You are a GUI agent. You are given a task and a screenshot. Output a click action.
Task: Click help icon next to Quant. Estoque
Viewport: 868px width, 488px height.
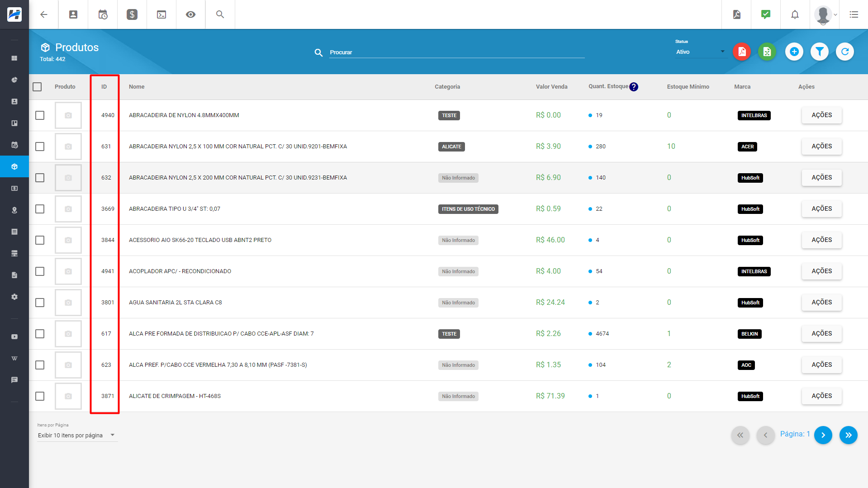(634, 87)
